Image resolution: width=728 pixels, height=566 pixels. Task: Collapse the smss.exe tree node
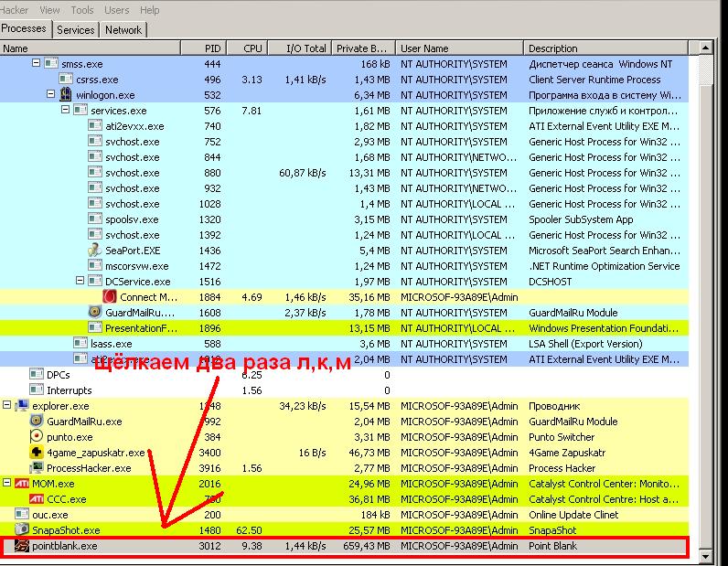(37, 63)
